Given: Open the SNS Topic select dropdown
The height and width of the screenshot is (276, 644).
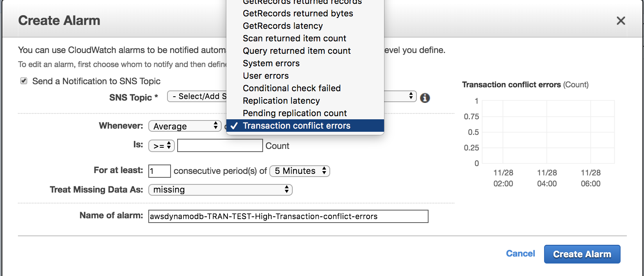Looking at the screenshot, I should [x=197, y=96].
